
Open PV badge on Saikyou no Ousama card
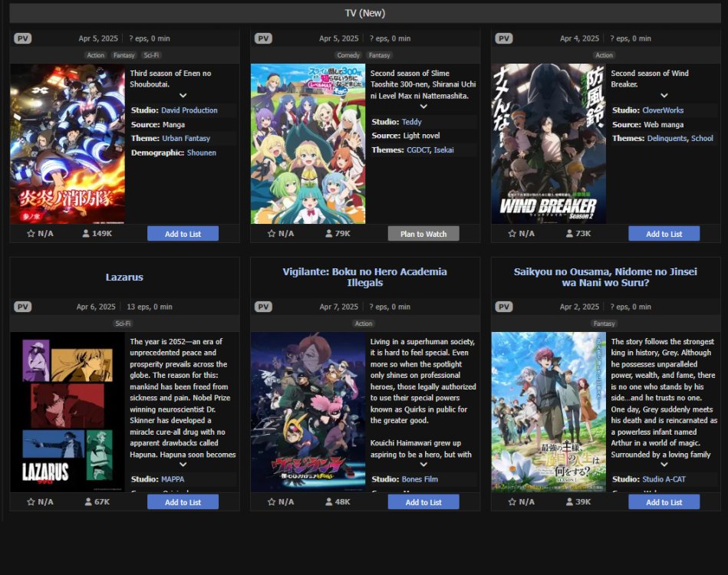click(504, 307)
